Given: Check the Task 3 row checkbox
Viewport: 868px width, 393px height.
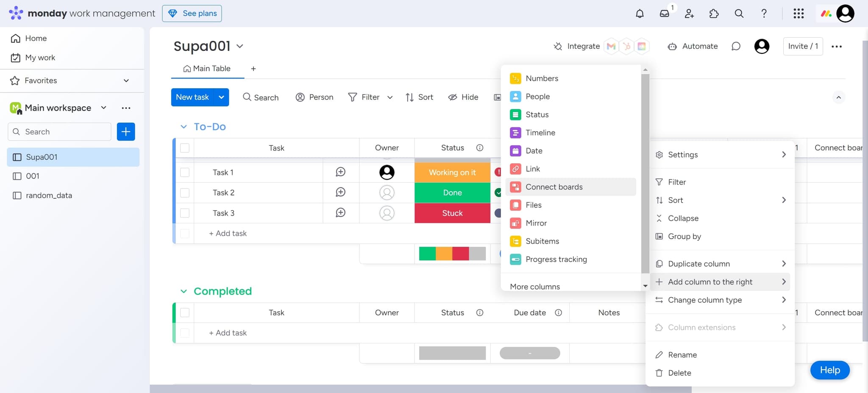Looking at the screenshot, I should [x=185, y=213].
